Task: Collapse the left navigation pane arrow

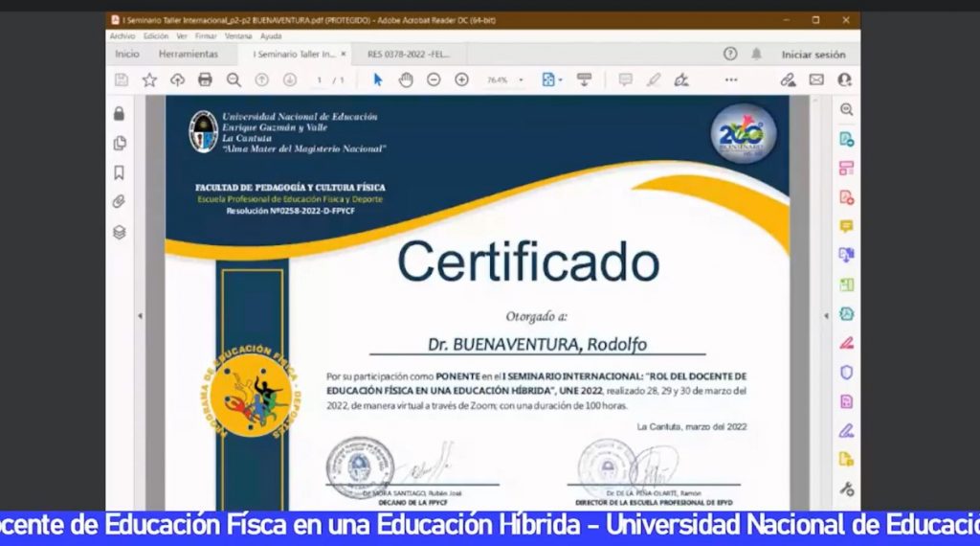Action: [x=140, y=316]
